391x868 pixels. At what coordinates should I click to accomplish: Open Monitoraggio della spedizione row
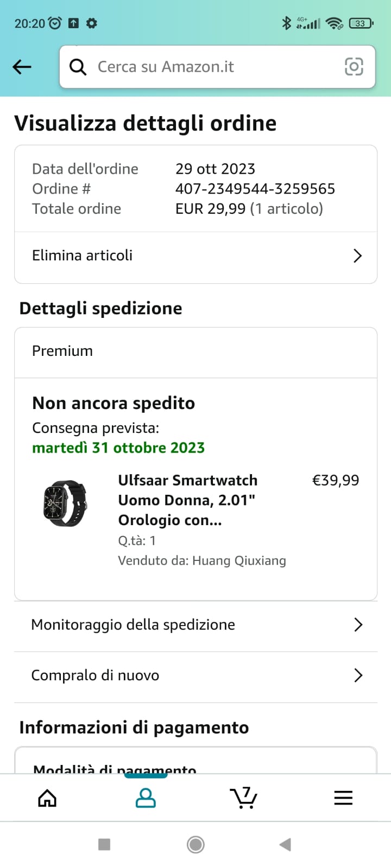pos(195,625)
